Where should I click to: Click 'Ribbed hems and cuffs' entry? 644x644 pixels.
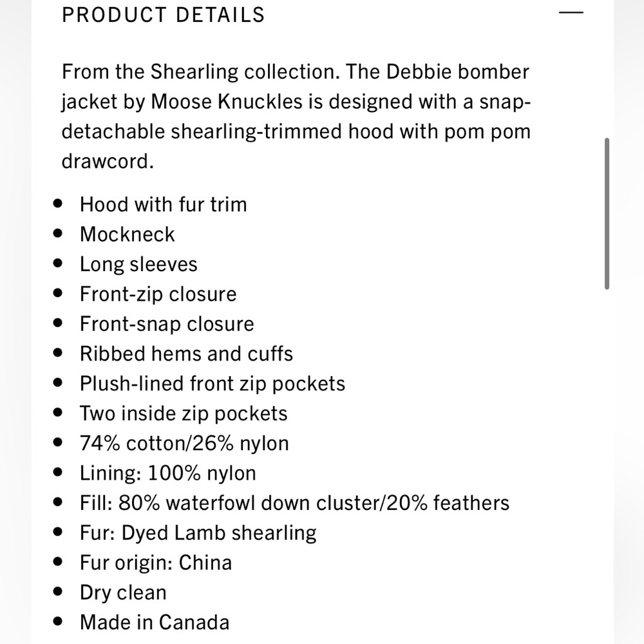tap(186, 354)
